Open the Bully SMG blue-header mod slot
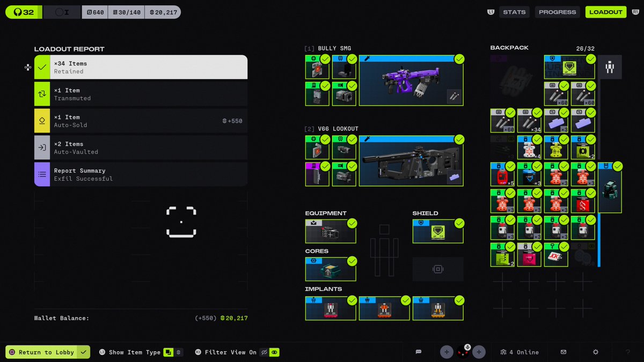The height and width of the screenshot is (362, 644). 344,67
